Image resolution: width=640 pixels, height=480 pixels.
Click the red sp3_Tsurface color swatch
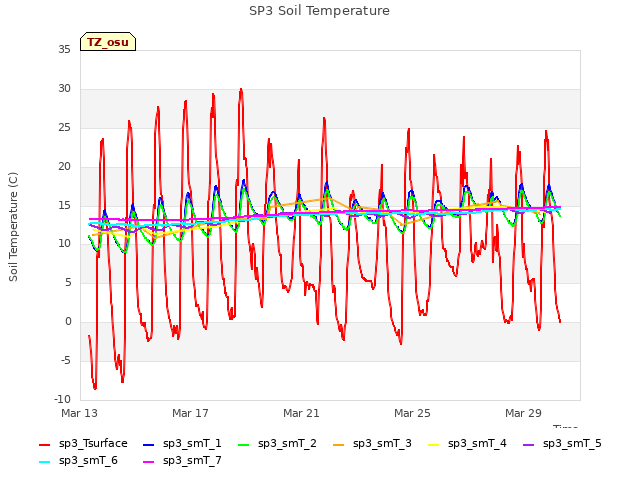pyautogui.click(x=44, y=444)
